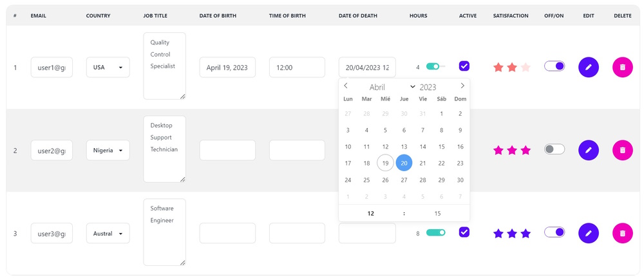
Task: Set row 1 satisfaction to third star
Action: [x=526, y=68]
